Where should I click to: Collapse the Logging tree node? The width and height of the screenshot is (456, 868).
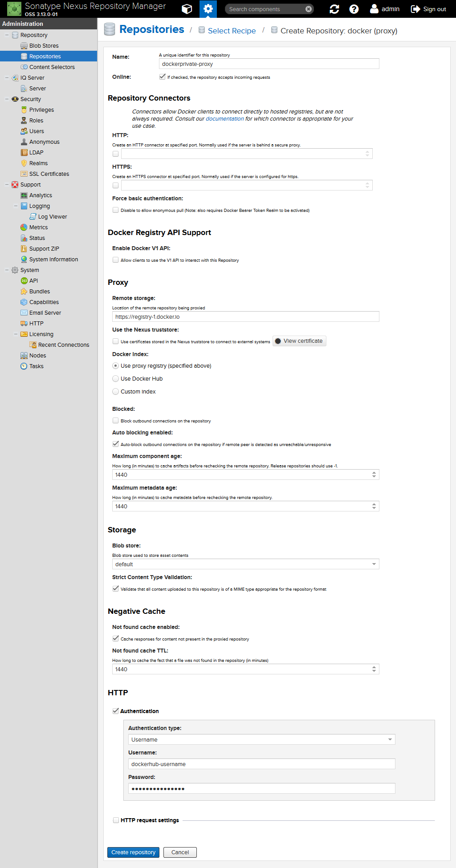[x=16, y=206]
